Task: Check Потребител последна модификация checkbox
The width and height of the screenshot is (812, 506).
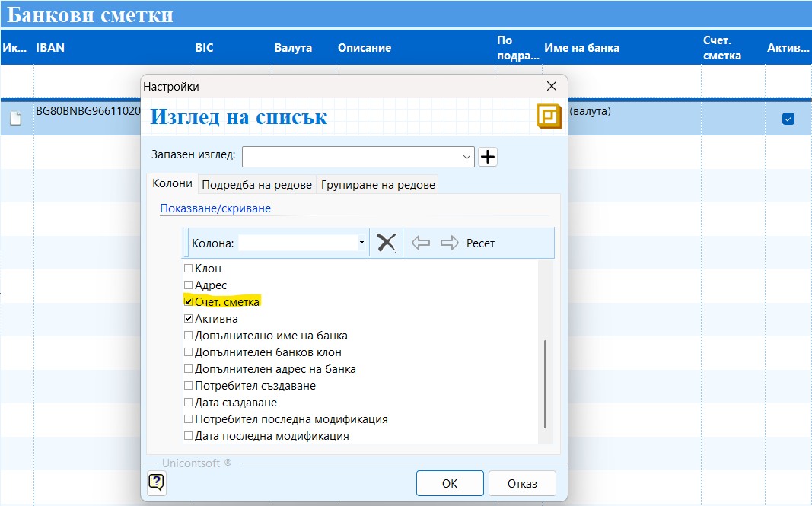Action: click(x=189, y=419)
